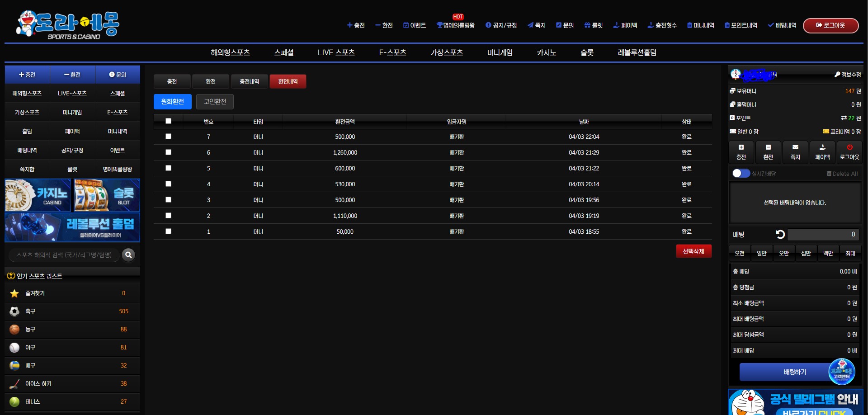Open 카지노 in the main navigation menu

click(x=546, y=52)
